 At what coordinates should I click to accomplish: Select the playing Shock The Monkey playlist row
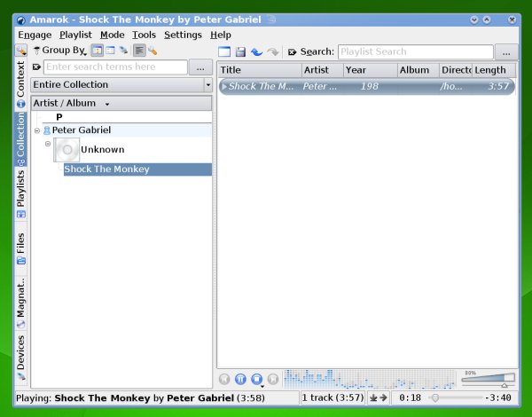[x=367, y=86]
